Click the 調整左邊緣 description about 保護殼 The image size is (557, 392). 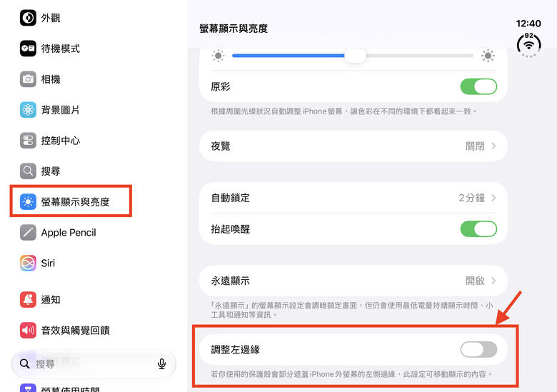[x=351, y=374]
